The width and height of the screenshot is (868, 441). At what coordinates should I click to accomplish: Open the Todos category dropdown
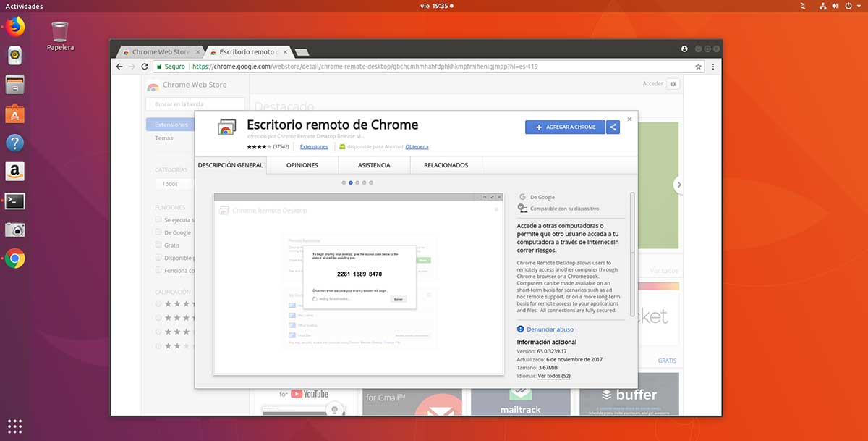pyautogui.click(x=175, y=184)
